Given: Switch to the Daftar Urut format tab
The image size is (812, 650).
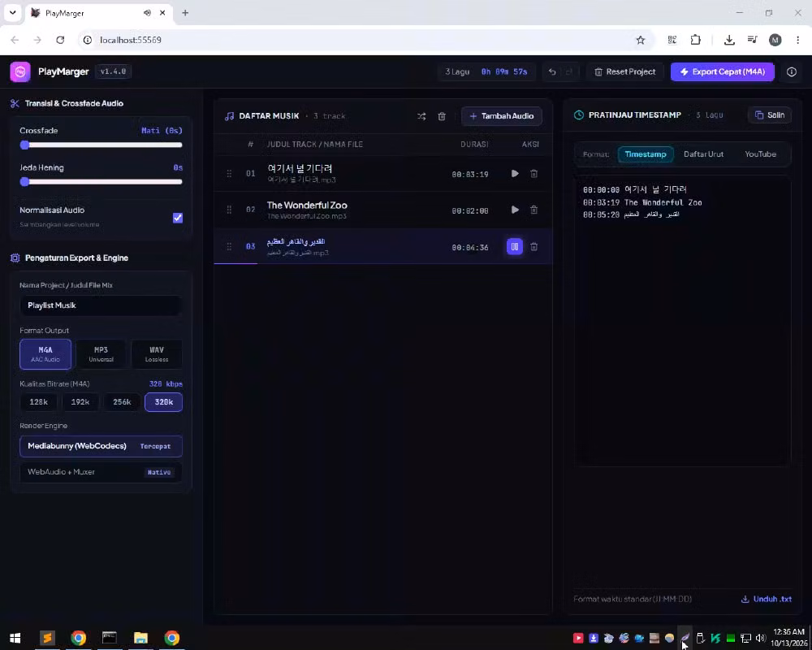Looking at the screenshot, I should tap(703, 154).
